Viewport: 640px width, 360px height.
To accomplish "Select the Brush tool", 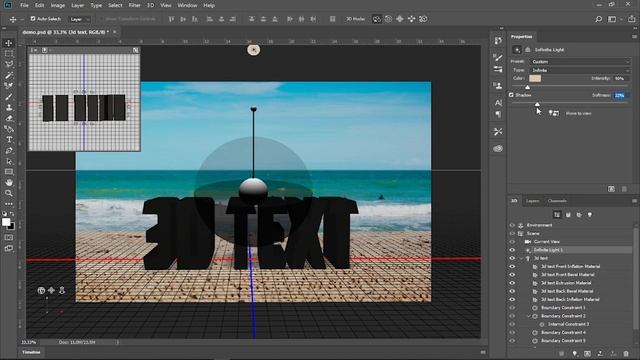I will click(x=9, y=97).
